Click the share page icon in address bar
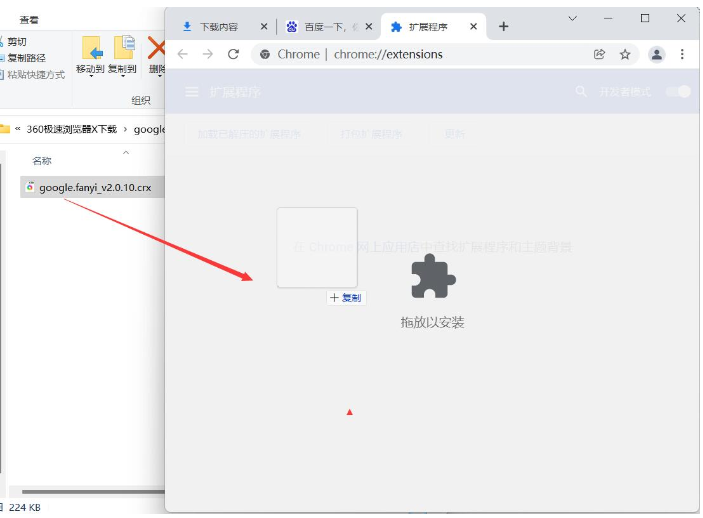Screen dimensions: 703x518 click(599, 54)
